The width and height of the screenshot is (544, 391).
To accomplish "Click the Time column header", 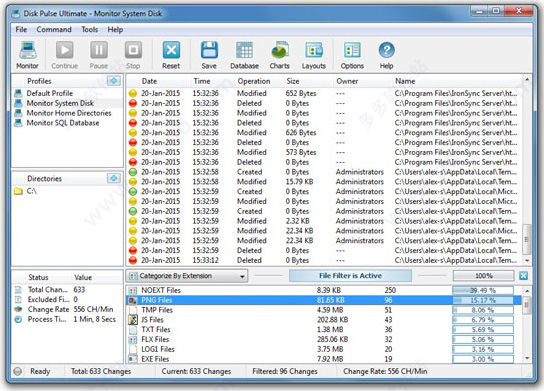I will [x=202, y=81].
